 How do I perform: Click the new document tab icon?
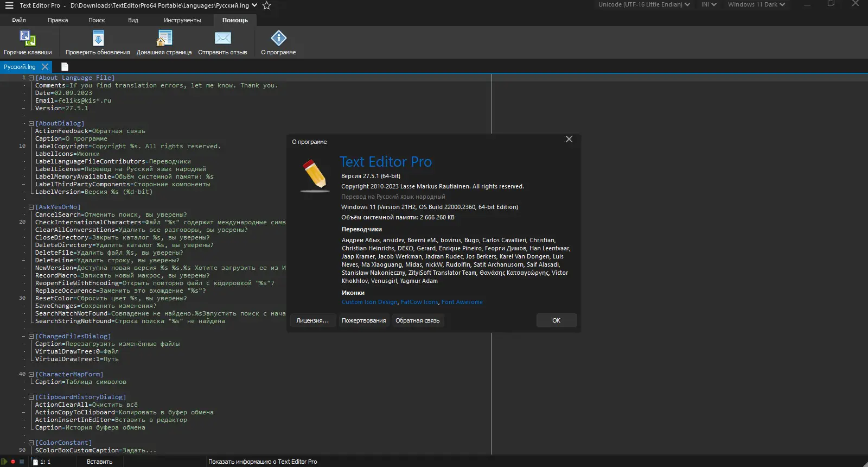click(x=65, y=67)
